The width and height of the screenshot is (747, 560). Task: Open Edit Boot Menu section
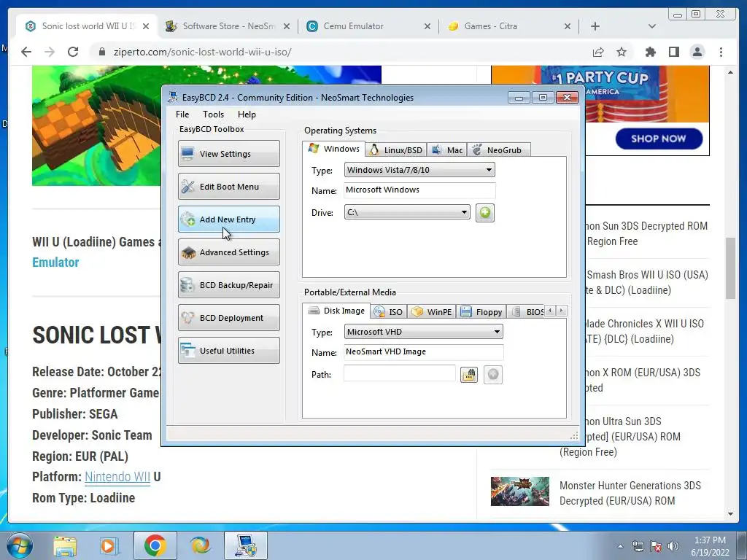tap(228, 186)
